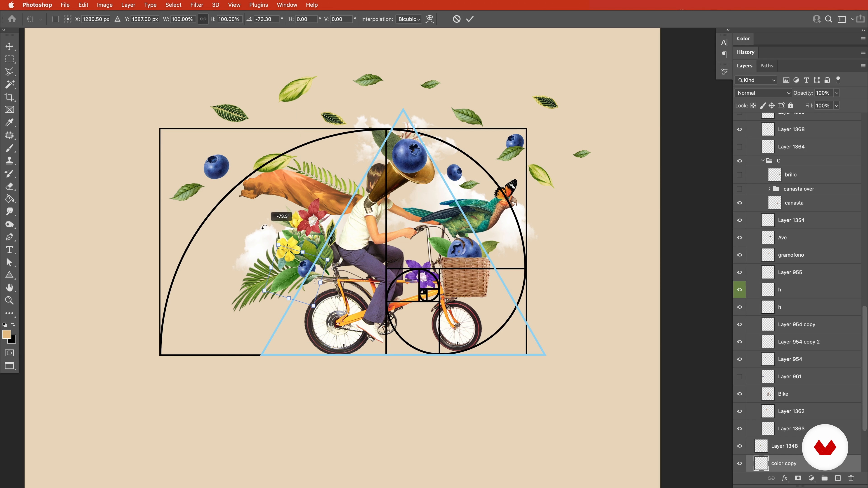
Task: Switch to the Paths tab
Action: click(767, 66)
